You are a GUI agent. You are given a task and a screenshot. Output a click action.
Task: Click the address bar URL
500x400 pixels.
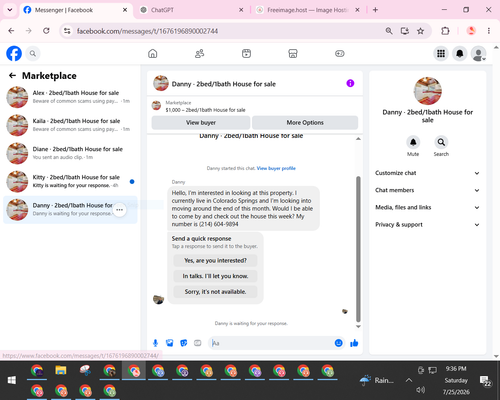point(147,31)
